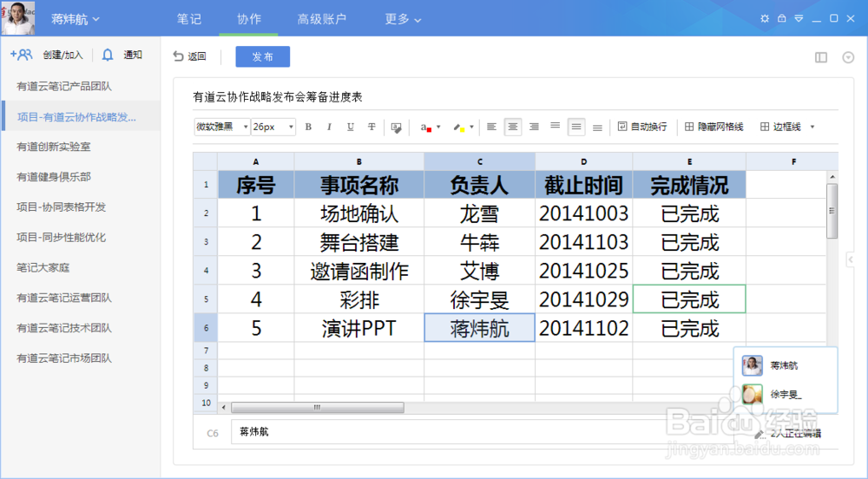Click the user avatar photo
This screenshot has height=479, width=868.
(x=17, y=17)
